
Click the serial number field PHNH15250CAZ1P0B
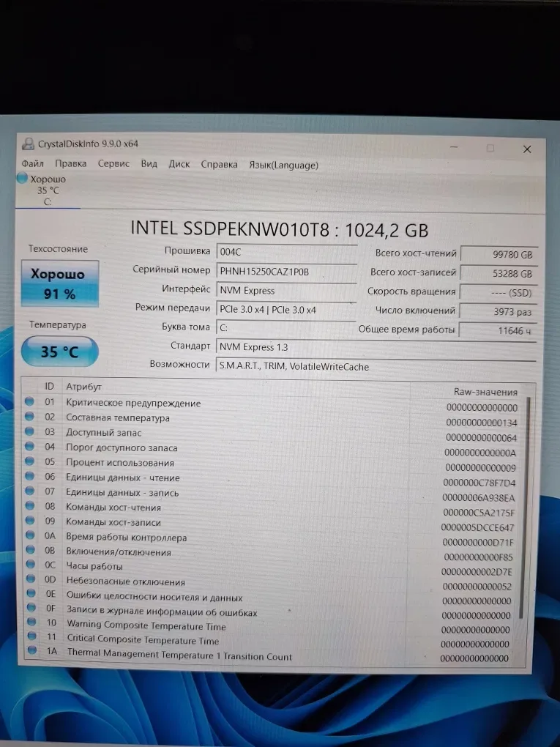pyautogui.click(x=287, y=271)
